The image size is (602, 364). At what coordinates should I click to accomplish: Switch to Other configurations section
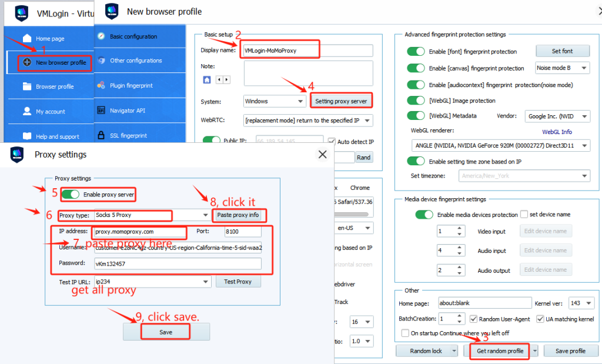(x=135, y=61)
